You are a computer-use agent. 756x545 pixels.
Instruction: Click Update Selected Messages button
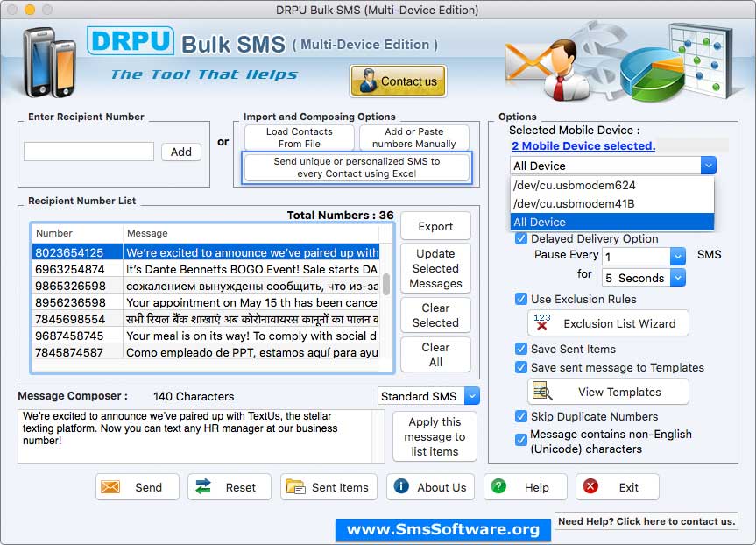pyautogui.click(x=435, y=268)
